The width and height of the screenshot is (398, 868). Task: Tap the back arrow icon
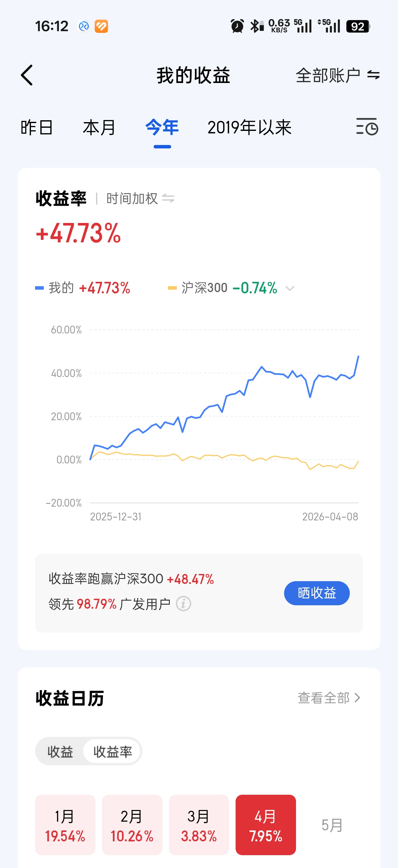(27, 75)
